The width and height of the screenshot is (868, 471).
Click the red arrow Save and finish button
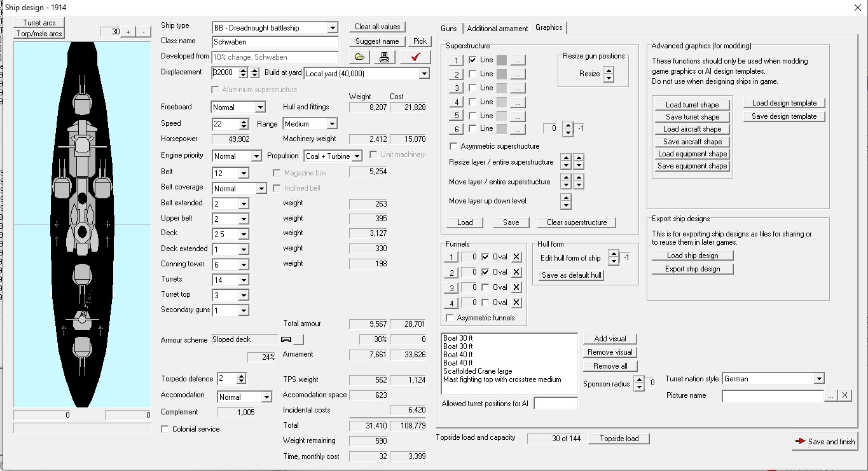825,441
